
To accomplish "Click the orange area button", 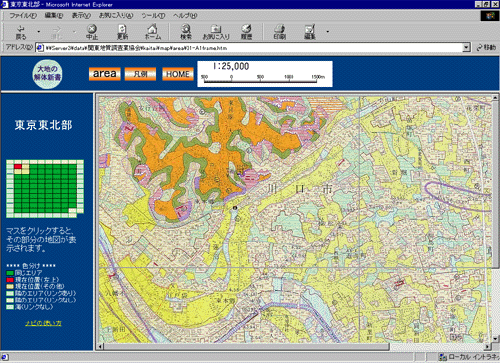I will (105, 74).
